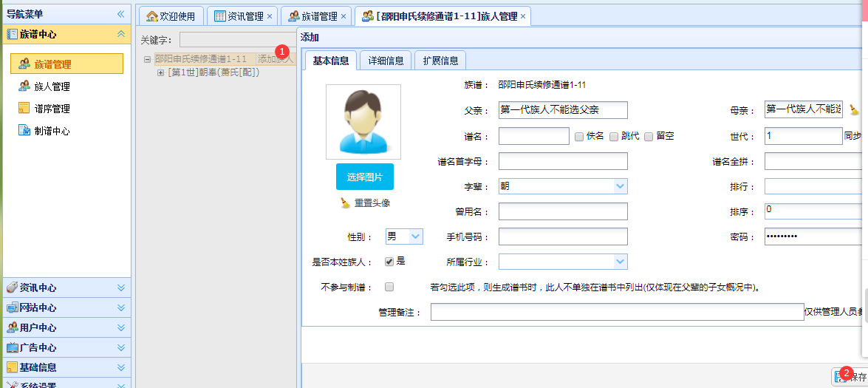Click the 管理备注 input field
The height and width of the screenshot is (388, 868).
click(x=618, y=312)
